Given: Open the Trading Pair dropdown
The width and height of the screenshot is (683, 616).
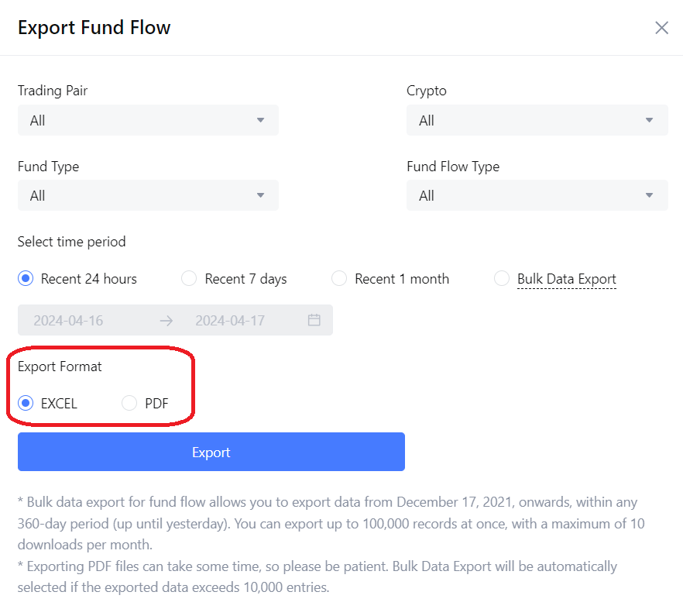Looking at the screenshot, I should tap(147, 120).
